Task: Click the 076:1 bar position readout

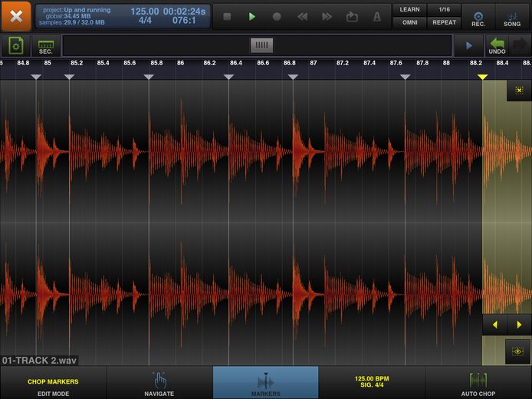Action: [x=184, y=21]
